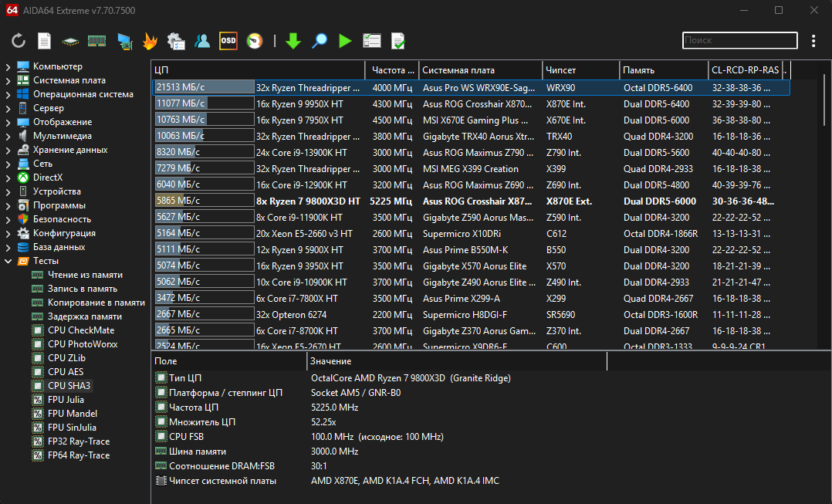The width and height of the screenshot is (832, 504).
Task: Expand the Отображение tree node
Action: pyautogui.click(x=8, y=122)
